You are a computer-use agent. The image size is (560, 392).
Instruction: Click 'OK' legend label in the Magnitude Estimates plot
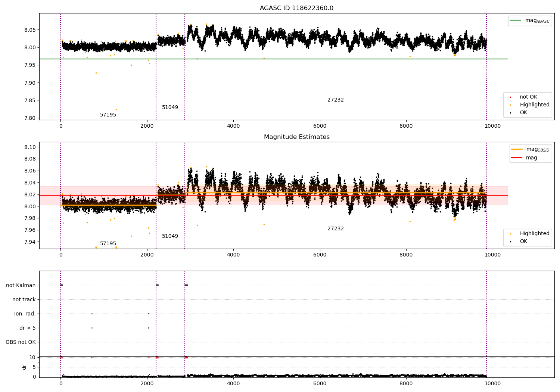[x=523, y=242]
